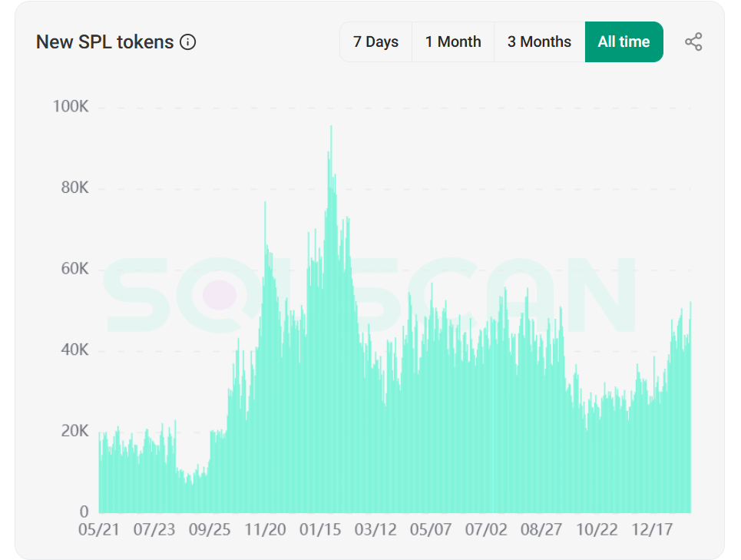Select the All time range
The image size is (741, 560).
(624, 42)
